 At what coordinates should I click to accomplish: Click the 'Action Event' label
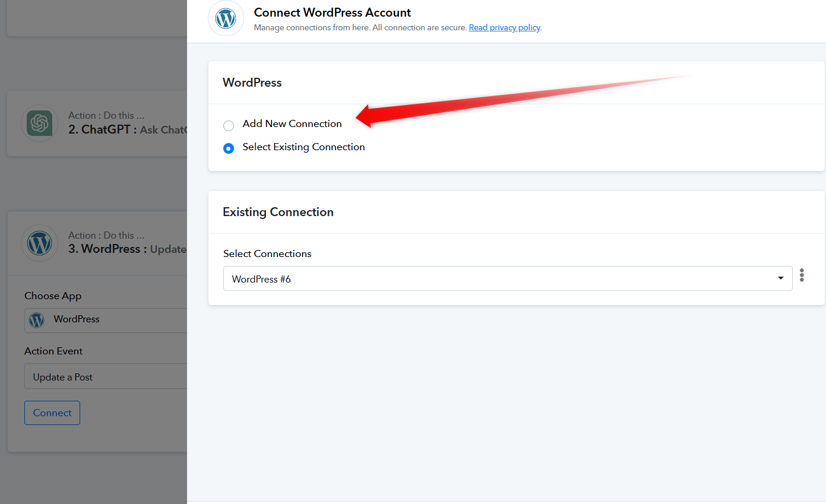click(x=53, y=351)
